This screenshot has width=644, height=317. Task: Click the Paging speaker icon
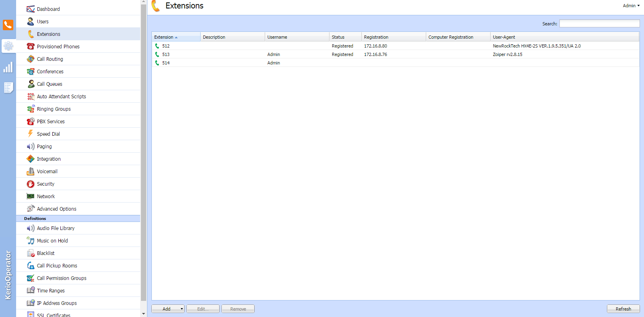click(x=31, y=146)
